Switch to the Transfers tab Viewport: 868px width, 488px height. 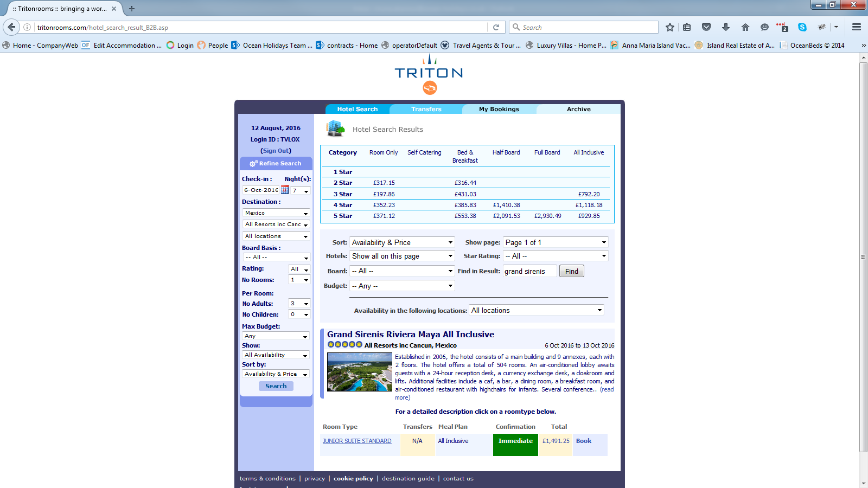pyautogui.click(x=426, y=109)
